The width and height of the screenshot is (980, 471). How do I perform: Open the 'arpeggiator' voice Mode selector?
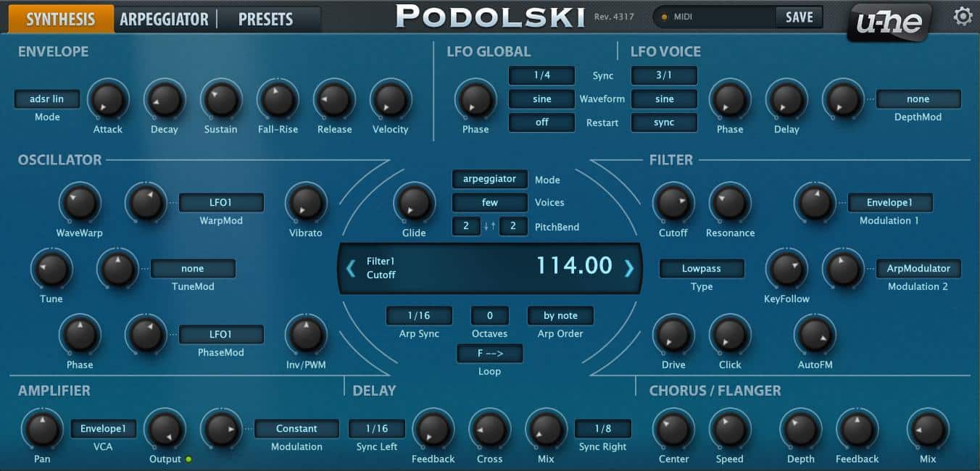tap(490, 179)
